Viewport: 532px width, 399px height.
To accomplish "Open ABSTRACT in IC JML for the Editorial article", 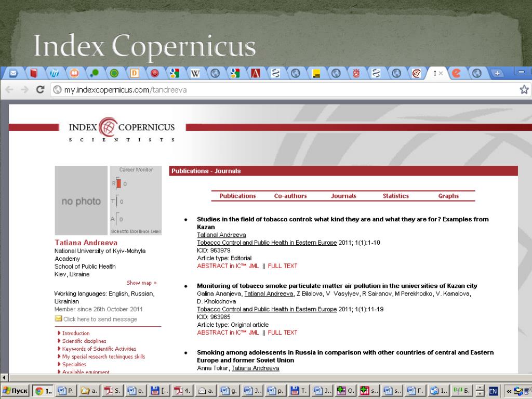I will coord(228,266).
